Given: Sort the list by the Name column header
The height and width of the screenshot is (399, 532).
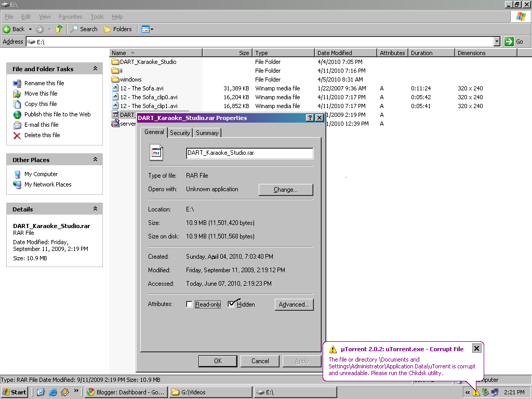Looking at the screenshot, I should click(x=156, y=53).
